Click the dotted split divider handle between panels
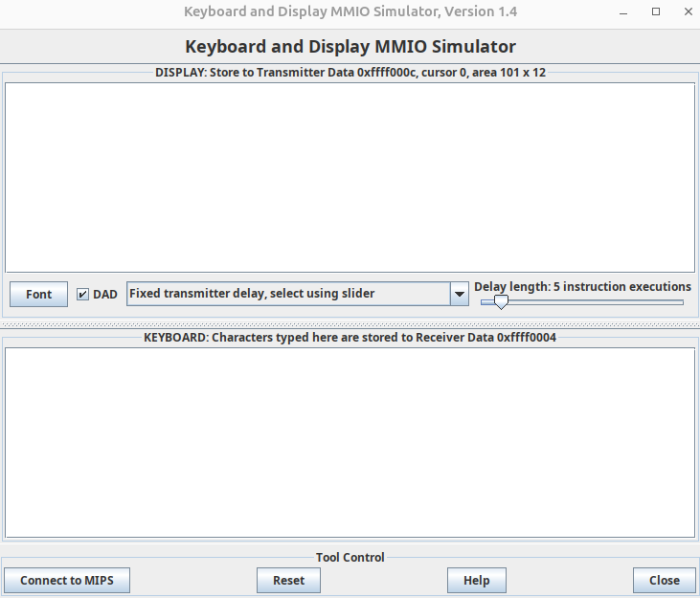The width and height of the screenshot is (700, 598). point(350,325)
